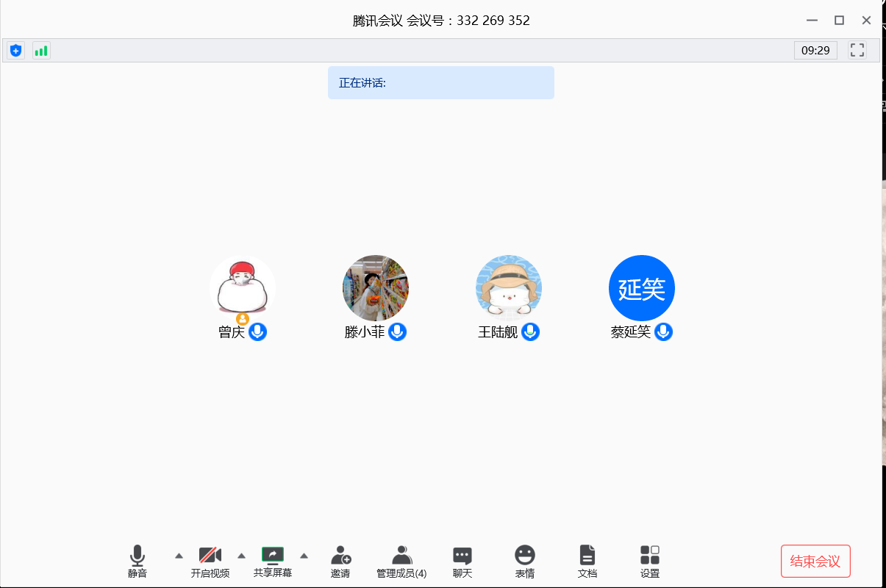Screen dimensions: 886x588
Task: Toggle 曾庆's microphone icon
Action: click(257, 332)
